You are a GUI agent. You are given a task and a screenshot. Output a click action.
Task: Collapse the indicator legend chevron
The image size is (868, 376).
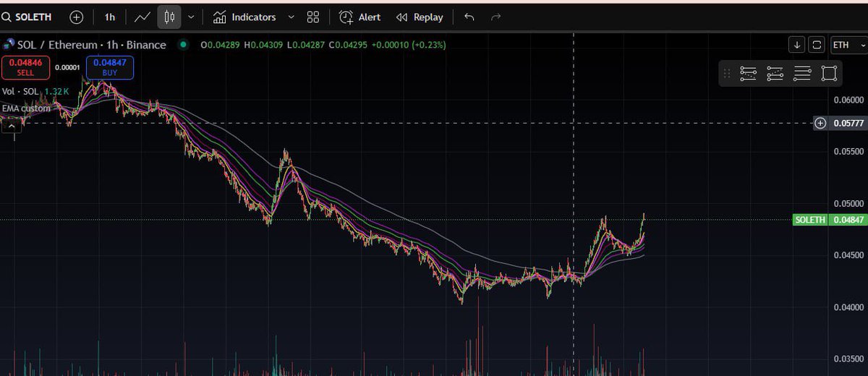click(12, 127)
